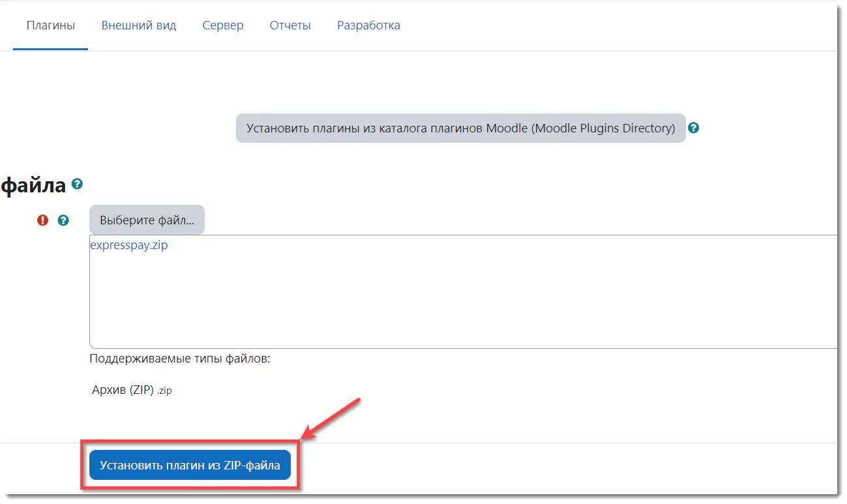Click the small '.zip' extension text
Image resolution: width=847 pixels, height=504 pixels.
[x=164, y=391]
